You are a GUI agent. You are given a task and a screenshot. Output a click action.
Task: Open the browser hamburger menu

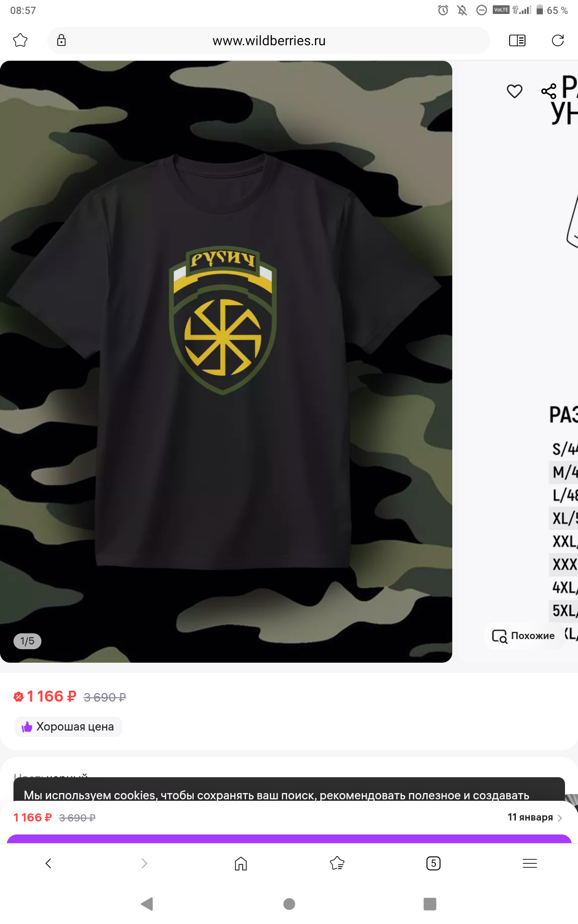point(529,863)
